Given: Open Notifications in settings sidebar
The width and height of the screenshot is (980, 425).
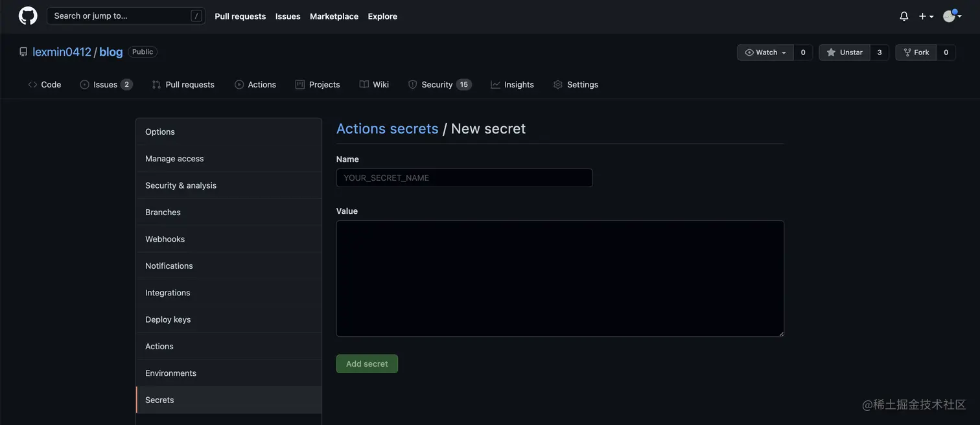Looking at the screenshot, I should (x=229, y=266).
